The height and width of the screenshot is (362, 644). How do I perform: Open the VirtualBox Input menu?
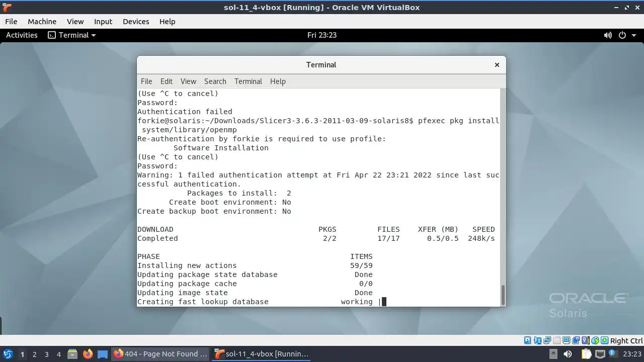103,22
